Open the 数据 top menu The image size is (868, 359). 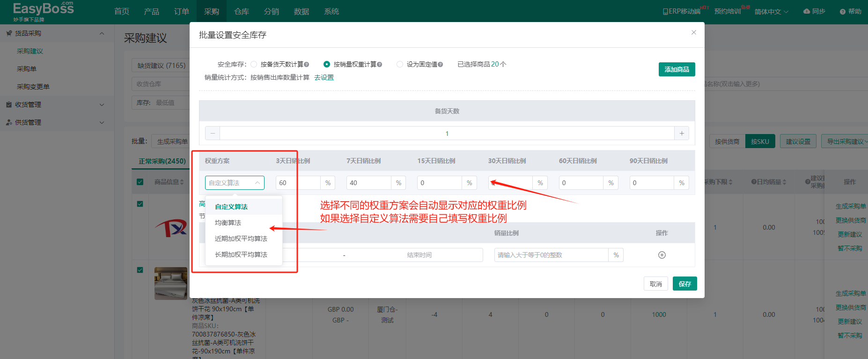(x=302, y=11)
